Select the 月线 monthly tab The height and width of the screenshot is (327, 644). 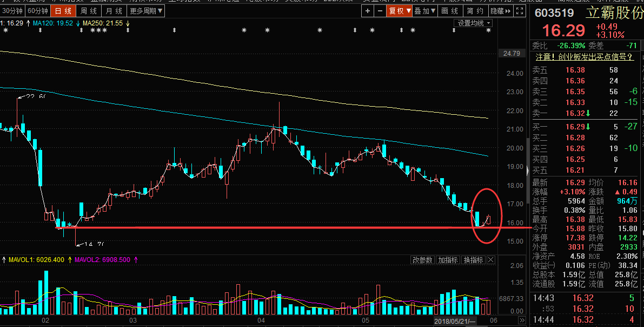tap(114, 11)
